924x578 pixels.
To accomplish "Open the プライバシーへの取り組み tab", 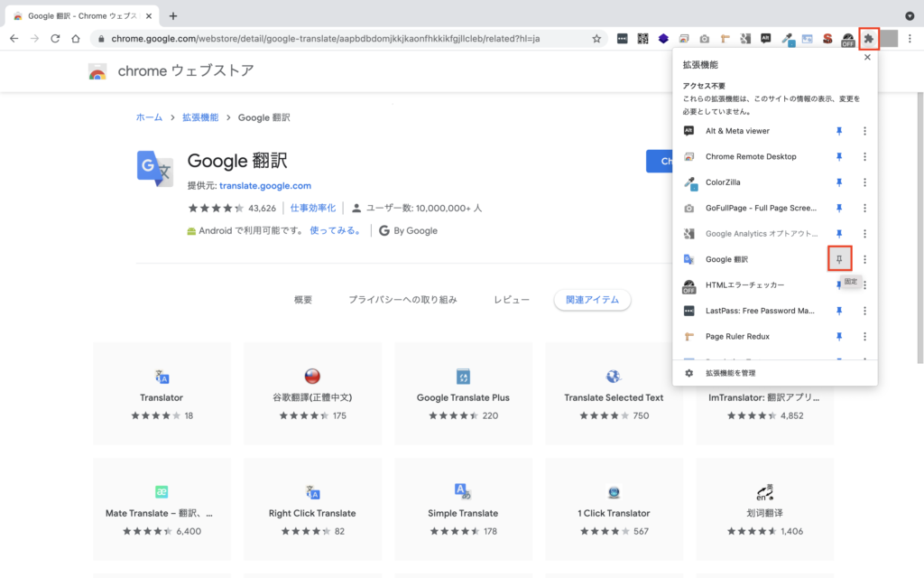I will point(402,300).
